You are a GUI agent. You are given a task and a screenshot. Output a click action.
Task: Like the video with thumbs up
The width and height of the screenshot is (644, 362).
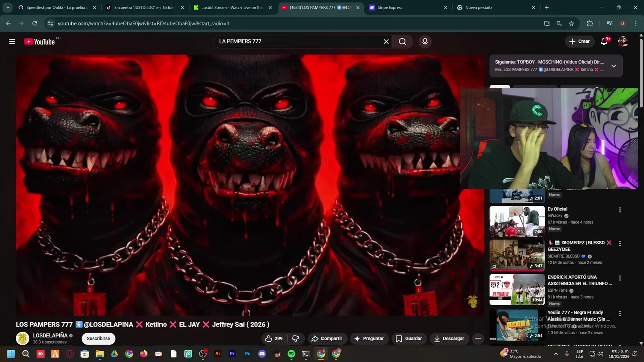pos(274,339)
